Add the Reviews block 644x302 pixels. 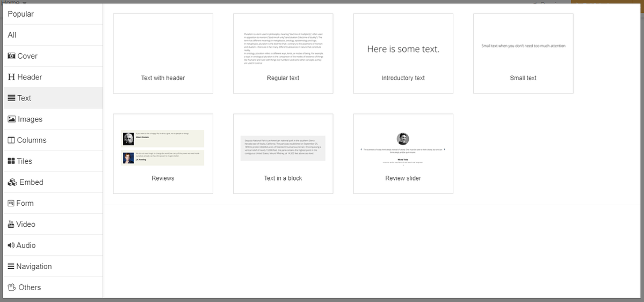click(x=163, y=154)
